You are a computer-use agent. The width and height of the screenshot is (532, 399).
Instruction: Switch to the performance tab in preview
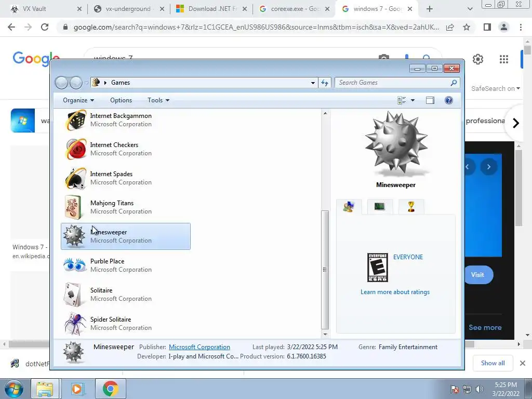(380, 206)
